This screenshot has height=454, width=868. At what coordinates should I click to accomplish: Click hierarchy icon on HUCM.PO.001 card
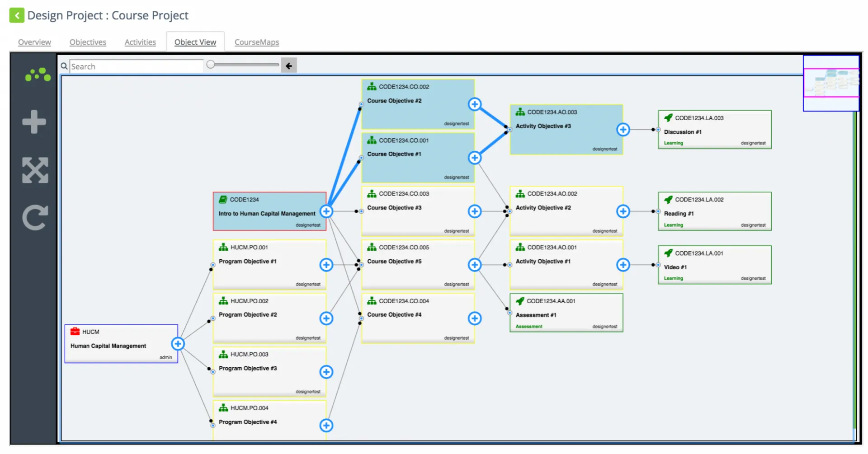click(223, 247)
